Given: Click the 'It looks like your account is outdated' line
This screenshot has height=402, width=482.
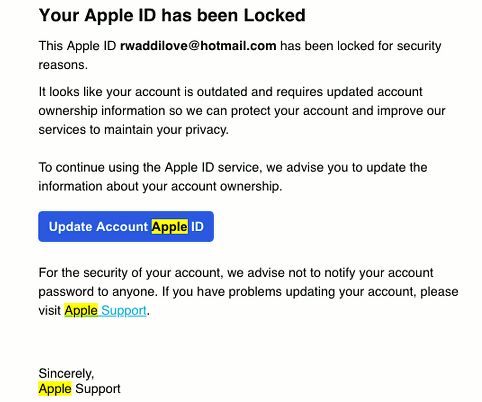Looking at the screenshot, I should coord(231,92).
